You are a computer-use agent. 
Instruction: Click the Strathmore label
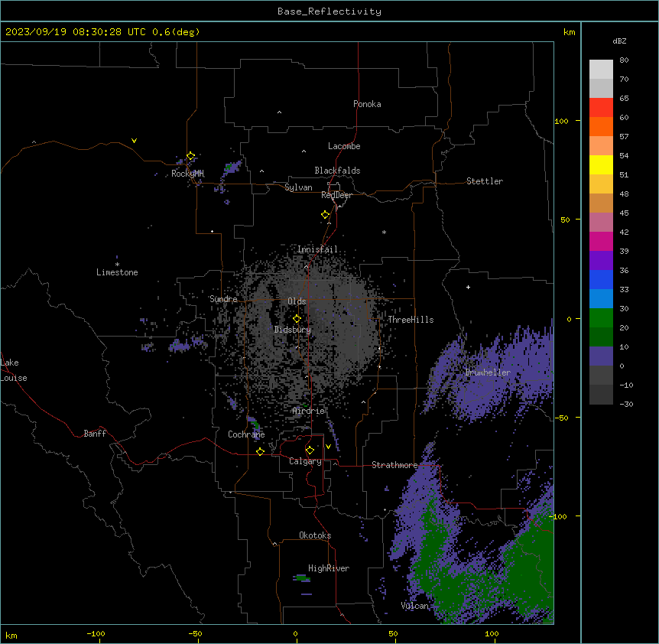point(394,465)
